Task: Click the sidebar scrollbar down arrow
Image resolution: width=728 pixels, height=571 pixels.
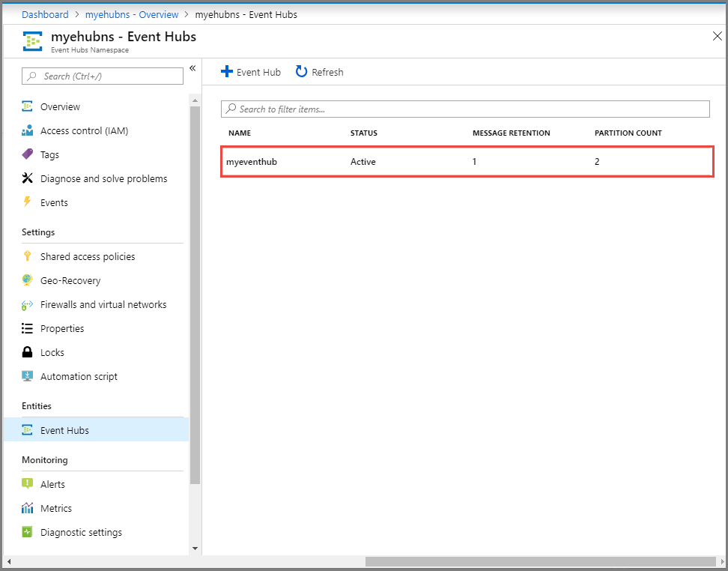Action: 195,549
